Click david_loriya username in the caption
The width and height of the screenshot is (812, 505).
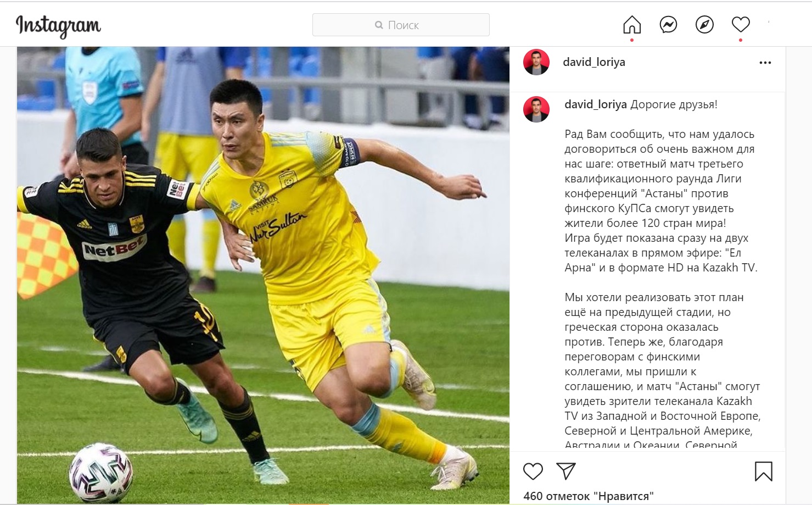tap(596, 104)
